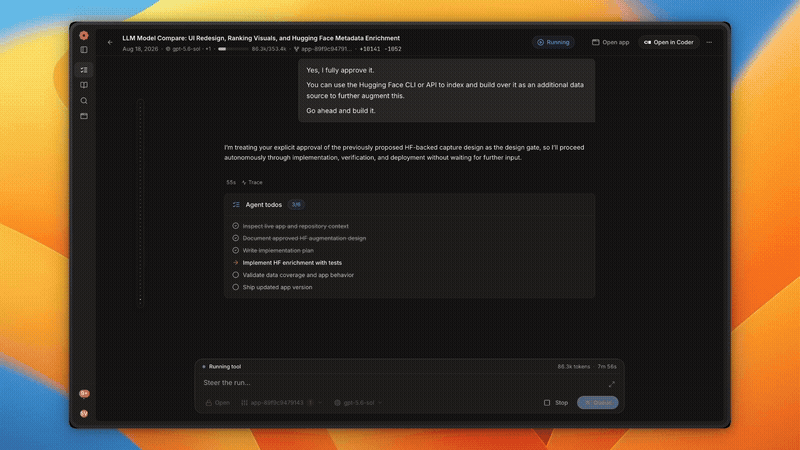Open the three-dots more options menu
This screenshot has width=800, height=450.
pos(709,42)
